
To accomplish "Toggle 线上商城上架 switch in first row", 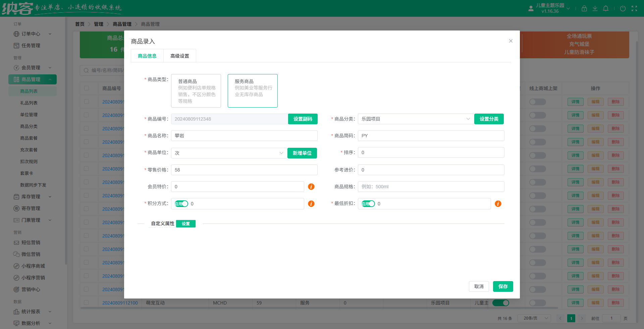I will tap(538, 102).
